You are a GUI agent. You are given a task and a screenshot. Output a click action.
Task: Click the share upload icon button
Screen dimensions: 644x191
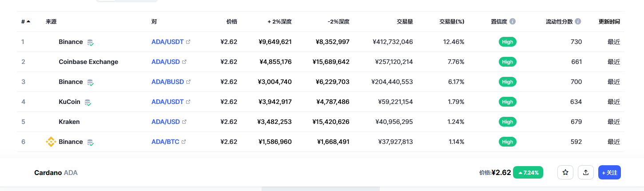coord(586,172)
